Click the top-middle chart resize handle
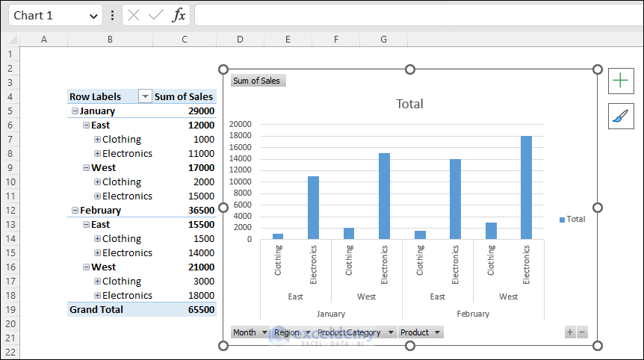 (x=410, y=69)
